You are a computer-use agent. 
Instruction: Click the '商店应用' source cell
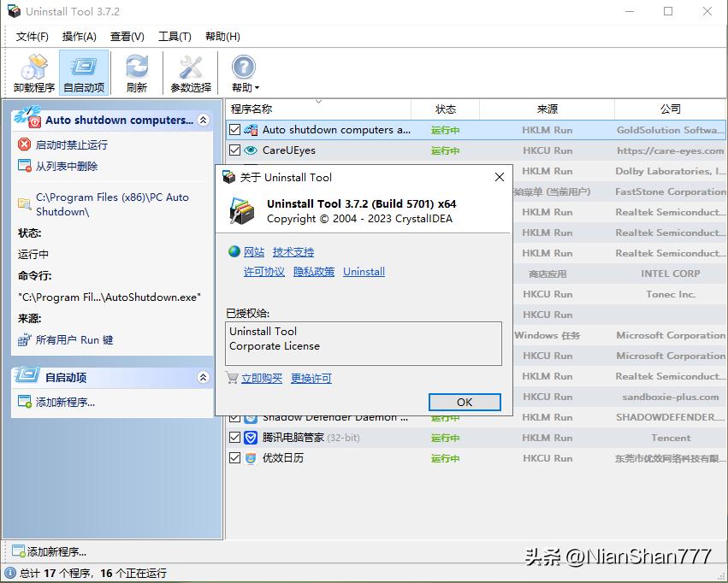coord(547,274)
